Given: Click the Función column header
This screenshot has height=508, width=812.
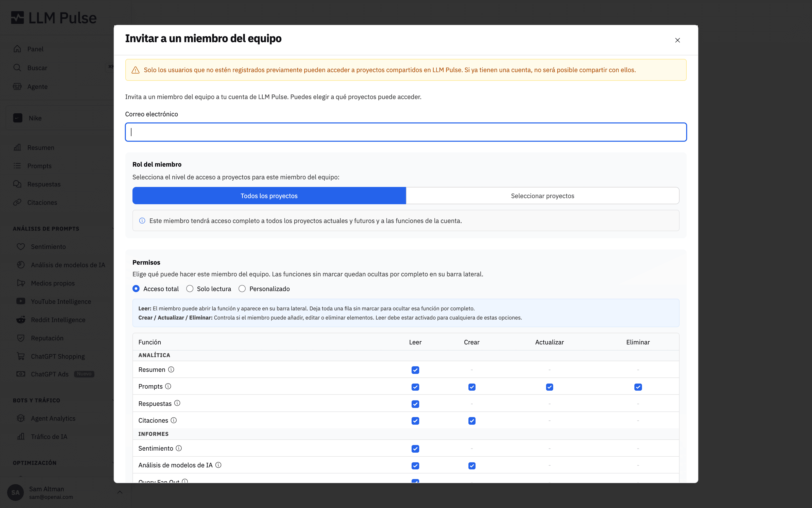Looking at the screenshot, I should point(150,342).
